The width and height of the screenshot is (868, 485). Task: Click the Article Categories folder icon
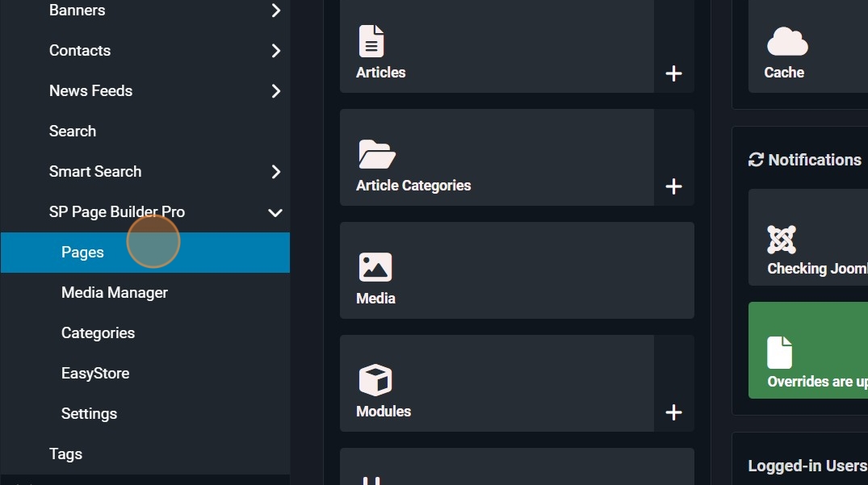(x=376, y=154)
